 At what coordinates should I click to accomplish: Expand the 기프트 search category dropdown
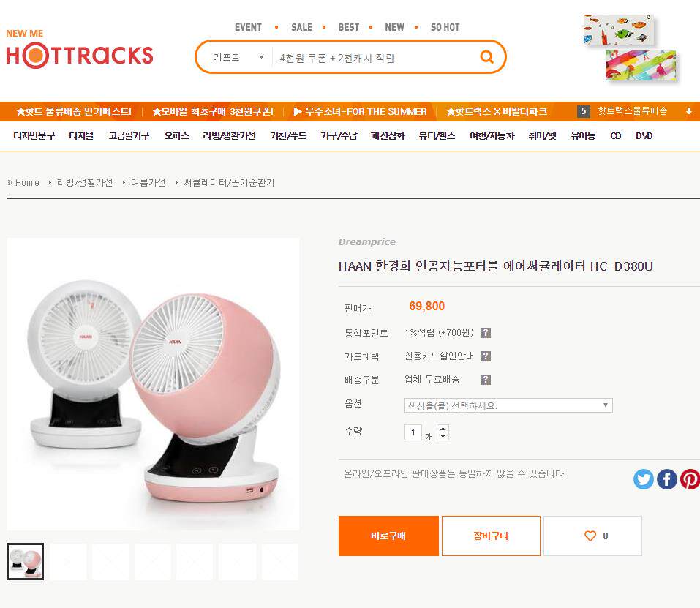click(238, 57)
